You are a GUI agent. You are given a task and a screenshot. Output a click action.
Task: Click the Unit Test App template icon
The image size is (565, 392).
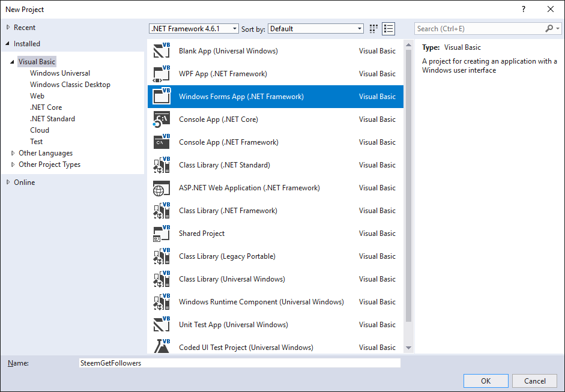[162, 325]
